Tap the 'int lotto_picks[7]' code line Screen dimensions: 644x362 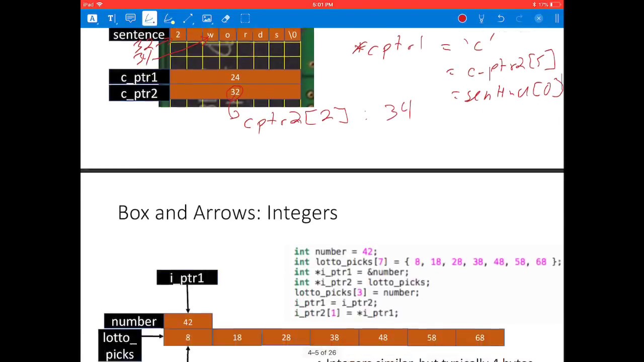[427, 262]
